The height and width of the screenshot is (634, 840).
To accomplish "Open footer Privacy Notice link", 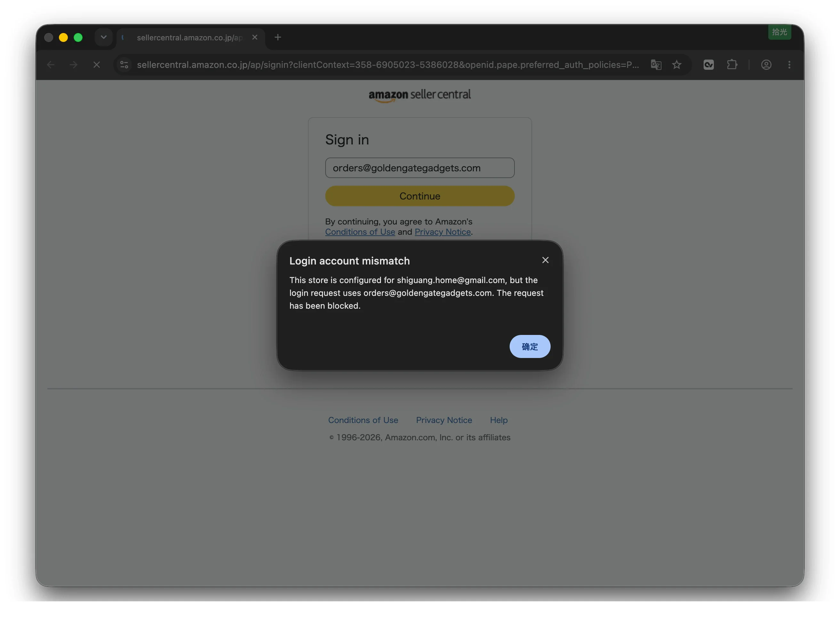I will coord(444,420).
